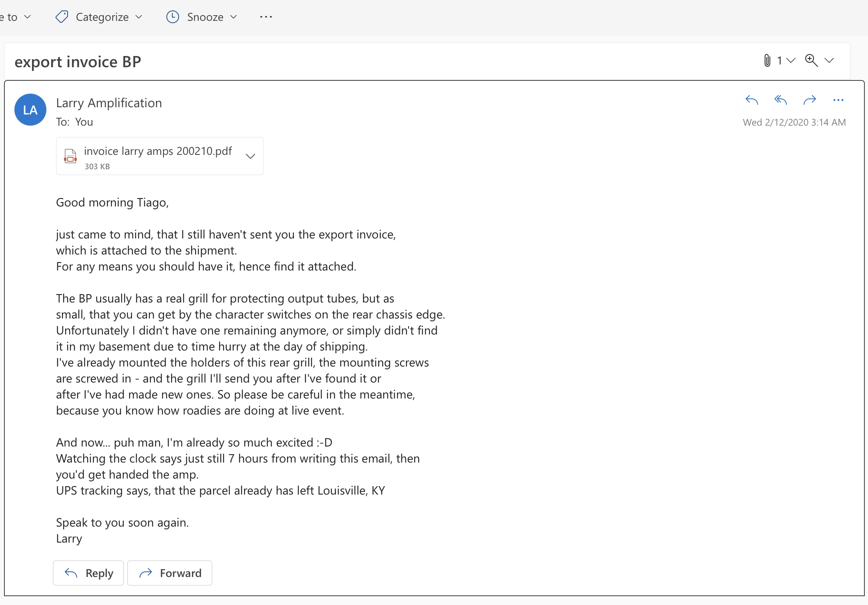This screenshot has height=605, width=868.
Task: Click the LA sender avatar
Action: pos(30,110)
